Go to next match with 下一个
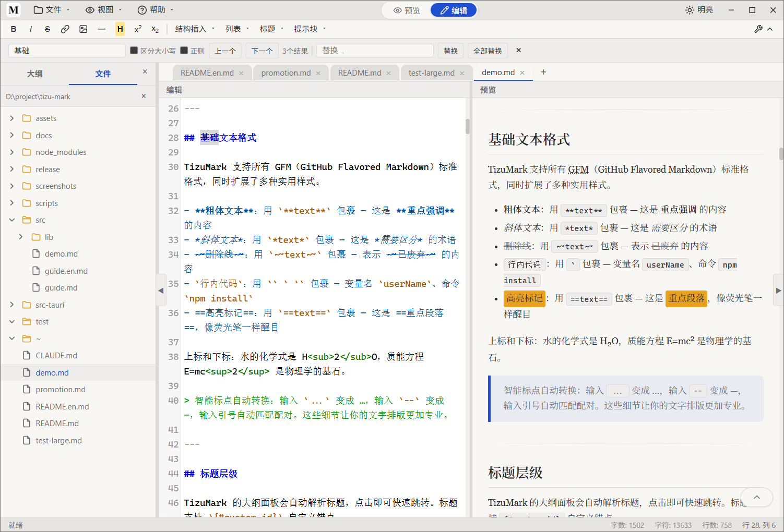This screenshot has width=784, height=532. (262, 51)
